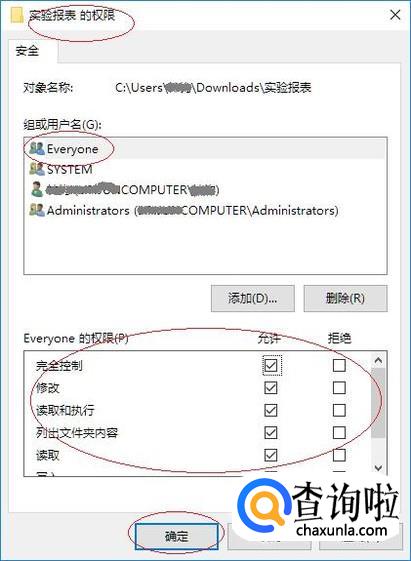Check Deny box for 完全控制
Viewport: 411px width, 561px height.
[339, 365]
